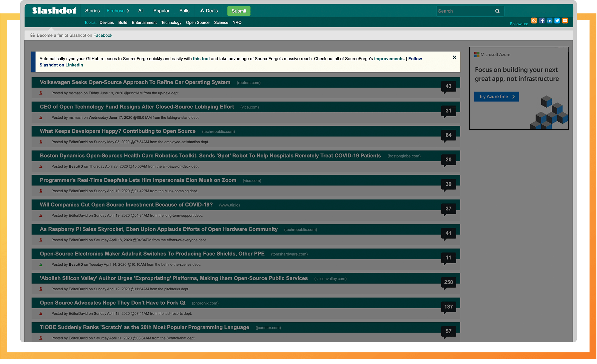
Task: Open the Fork Qt story headline
Action: [x=113, y=303]
